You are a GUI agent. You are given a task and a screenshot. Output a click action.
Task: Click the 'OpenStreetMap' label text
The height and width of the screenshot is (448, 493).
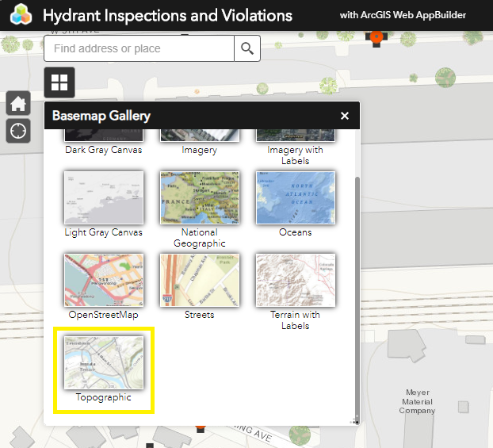click(104, 315)
